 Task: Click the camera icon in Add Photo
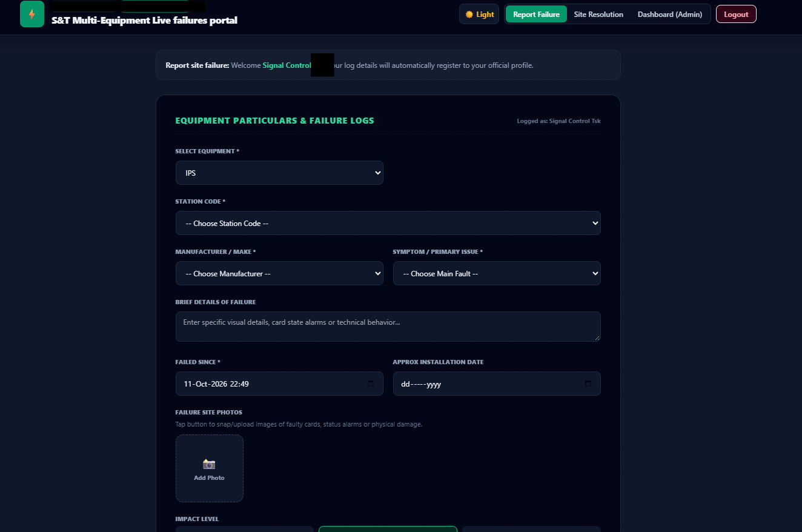(x=209, y=464)
